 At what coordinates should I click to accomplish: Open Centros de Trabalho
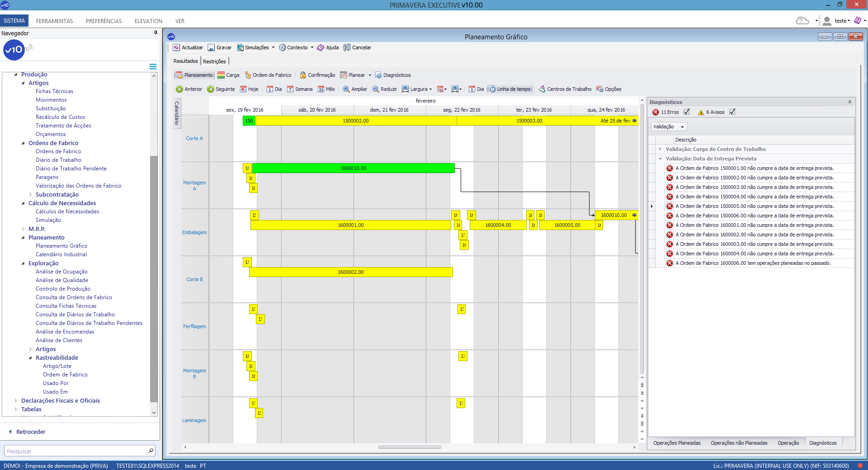coord(565,89)
